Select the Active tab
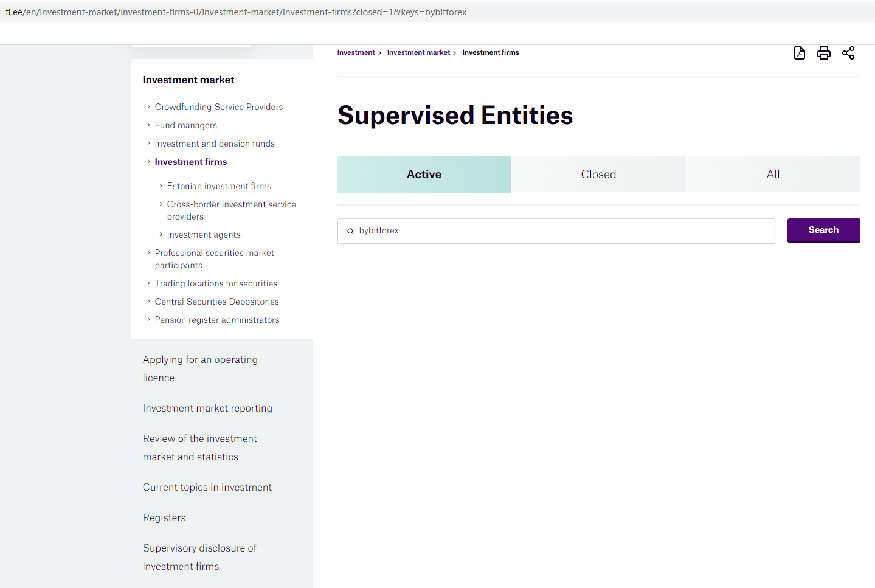 coord(424,175)
